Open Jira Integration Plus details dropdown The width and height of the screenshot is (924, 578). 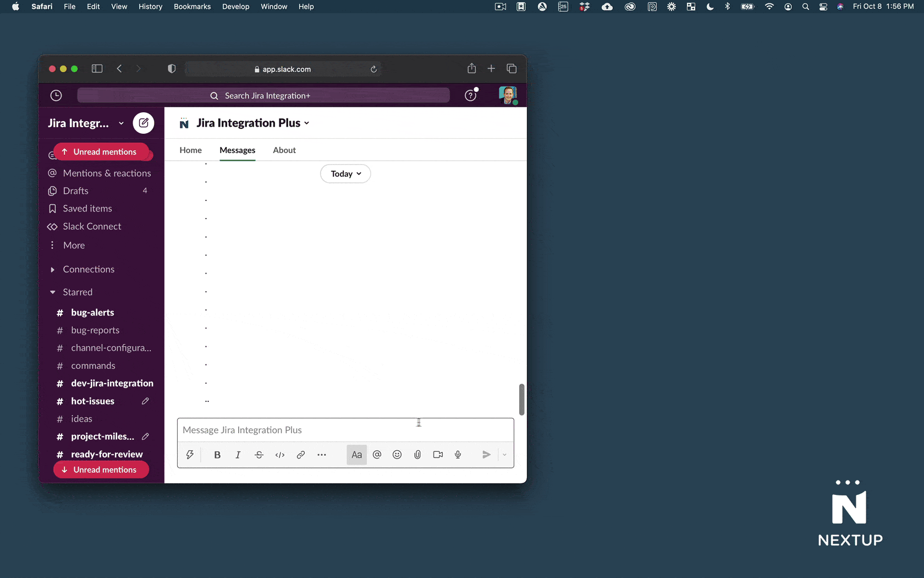tap(253, 123)
